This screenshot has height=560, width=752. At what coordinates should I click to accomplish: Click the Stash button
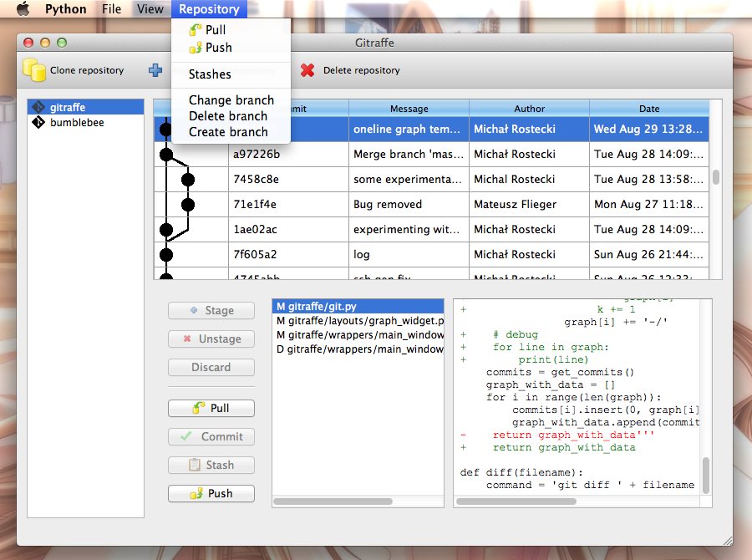(x=211, y=465)
